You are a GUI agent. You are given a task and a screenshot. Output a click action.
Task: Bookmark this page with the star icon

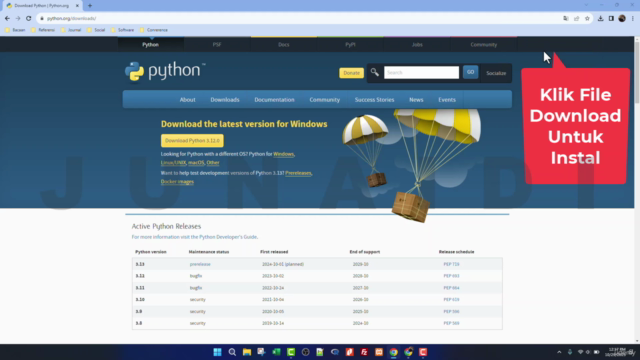587,18
